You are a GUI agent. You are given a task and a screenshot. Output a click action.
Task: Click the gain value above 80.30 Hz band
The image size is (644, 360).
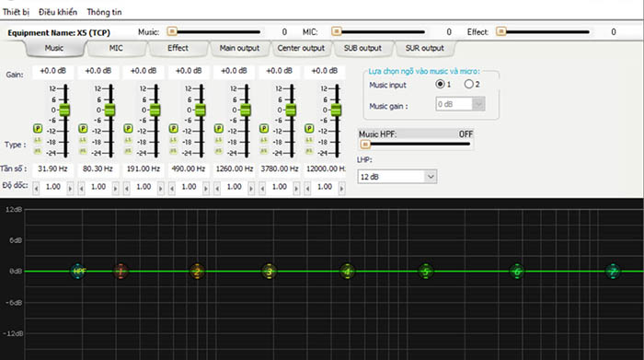pyautogui.click(x=98, y=71)
